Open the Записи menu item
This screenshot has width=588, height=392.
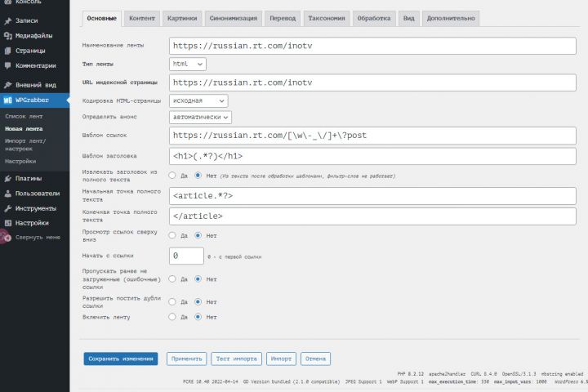pyautogui.click(x=34, y=20)
